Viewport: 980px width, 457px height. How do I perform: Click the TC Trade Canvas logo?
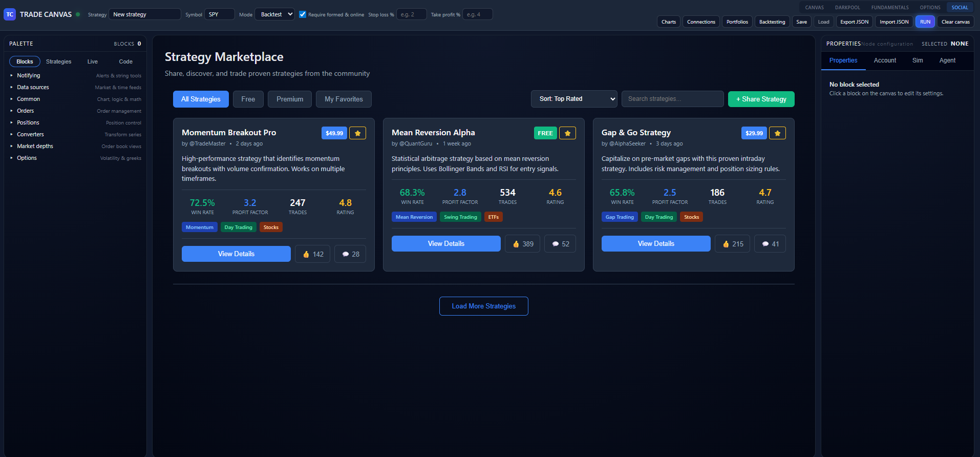pyautogui.click(x=10, y=14)
